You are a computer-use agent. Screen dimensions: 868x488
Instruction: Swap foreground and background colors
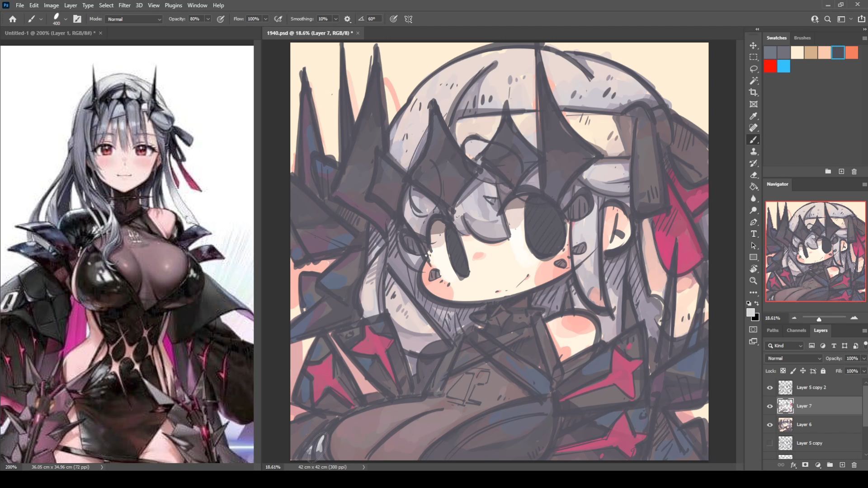point(757,303)
